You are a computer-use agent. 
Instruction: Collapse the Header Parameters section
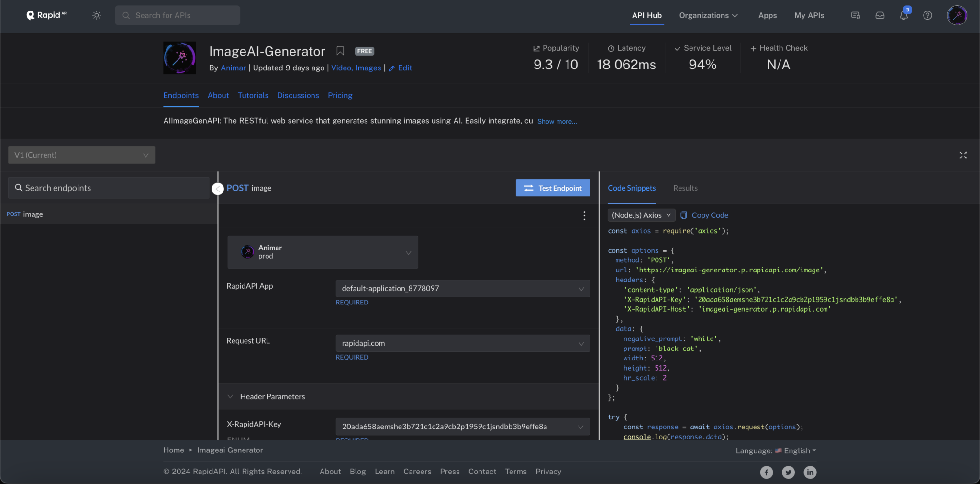tap(231, 396)
